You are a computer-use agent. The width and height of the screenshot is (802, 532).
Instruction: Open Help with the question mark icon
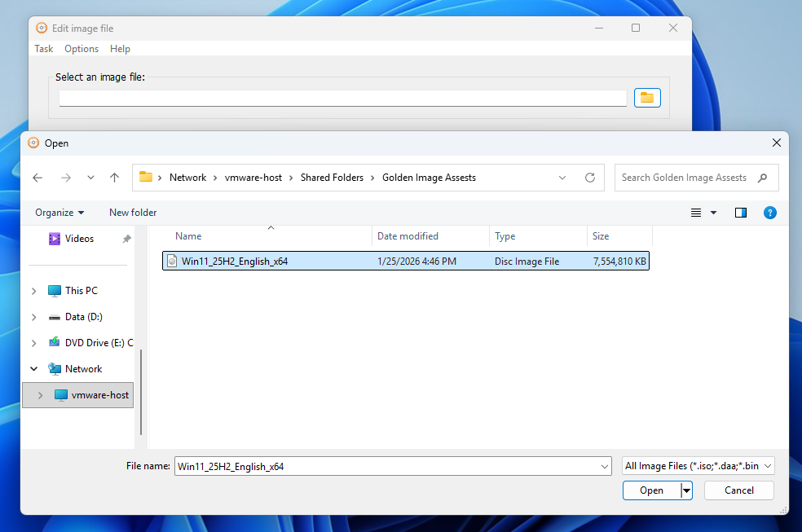pos(769,213)
